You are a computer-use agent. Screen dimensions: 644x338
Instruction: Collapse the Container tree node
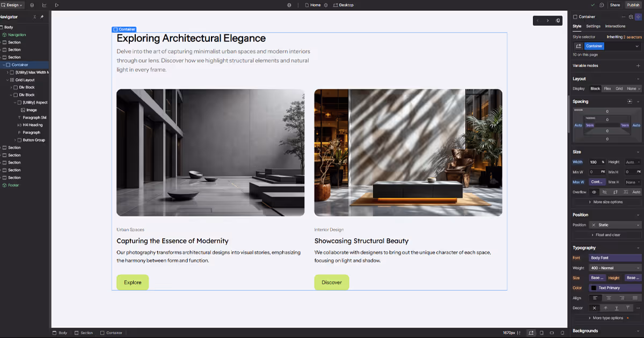pos(4,65)
